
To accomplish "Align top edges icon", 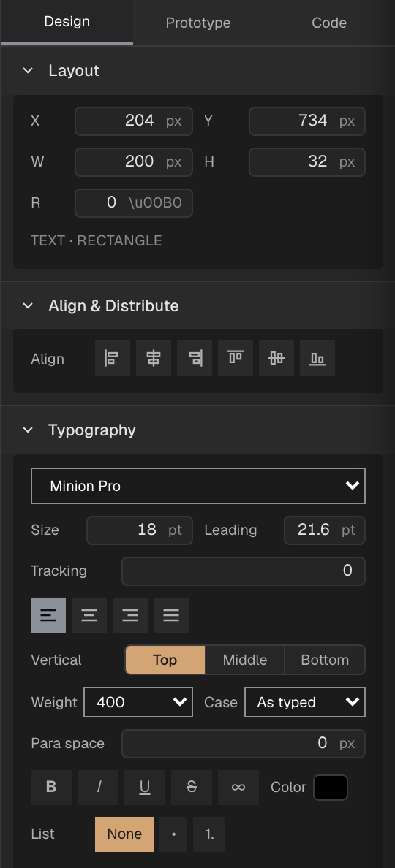I will [236, 358].
